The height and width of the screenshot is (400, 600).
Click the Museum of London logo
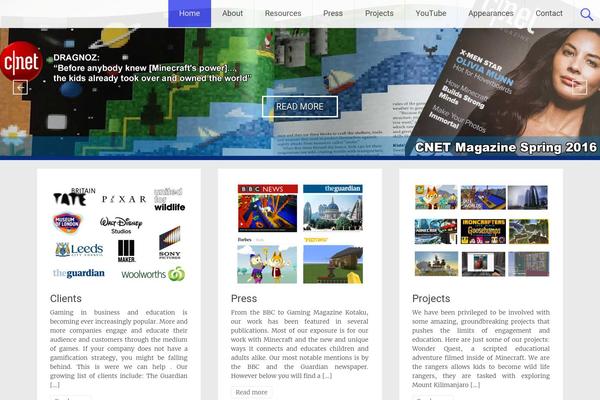coord(67,223)
